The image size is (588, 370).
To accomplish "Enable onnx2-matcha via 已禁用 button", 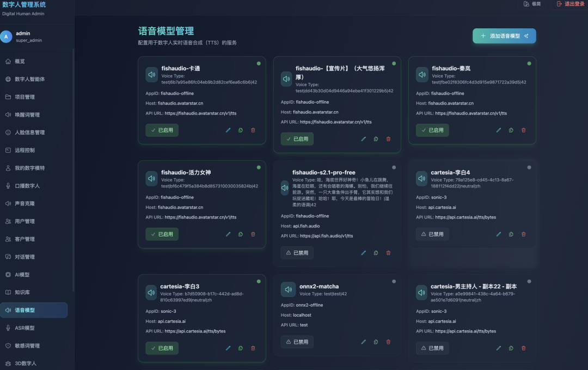I will (297, 342).
